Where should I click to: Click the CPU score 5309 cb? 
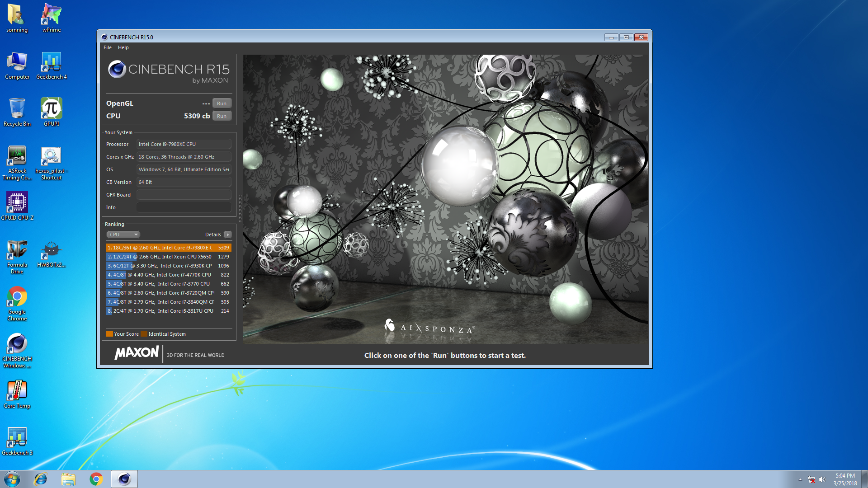197,116
